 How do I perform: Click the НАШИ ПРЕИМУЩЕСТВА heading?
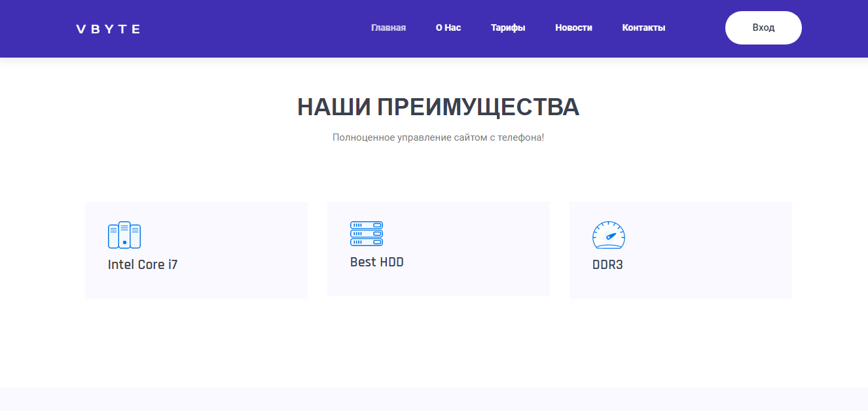(x=438, y=107)
